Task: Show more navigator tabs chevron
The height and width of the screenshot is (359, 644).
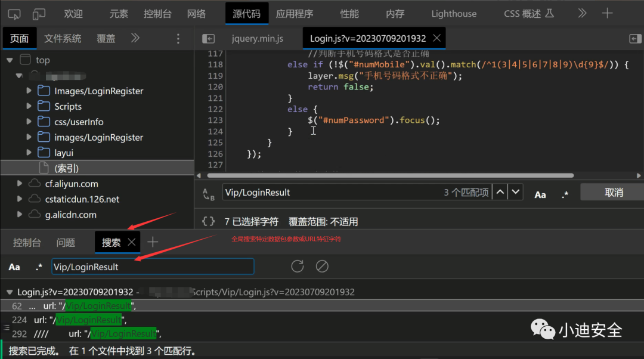Action: click(135, 38)
